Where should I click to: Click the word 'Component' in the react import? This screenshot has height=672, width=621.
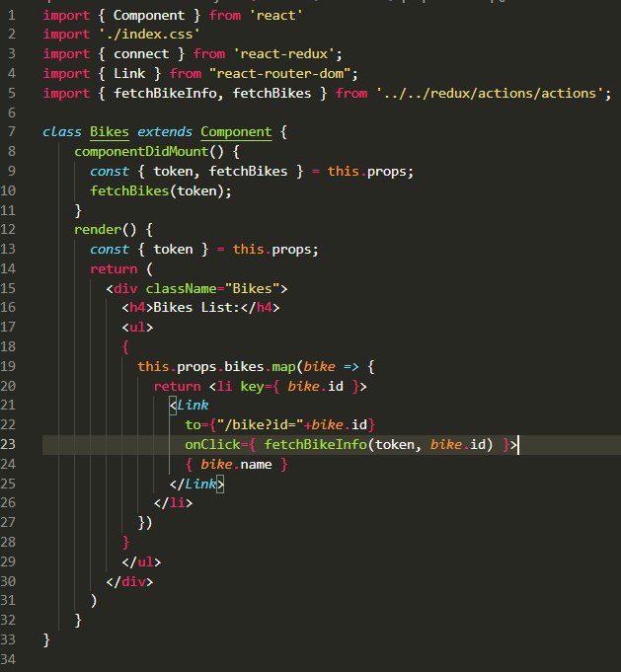(x=149, y=15)
